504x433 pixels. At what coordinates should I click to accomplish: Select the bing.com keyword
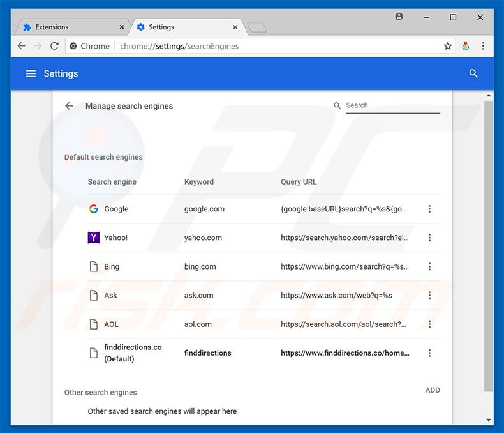point(200,266)
